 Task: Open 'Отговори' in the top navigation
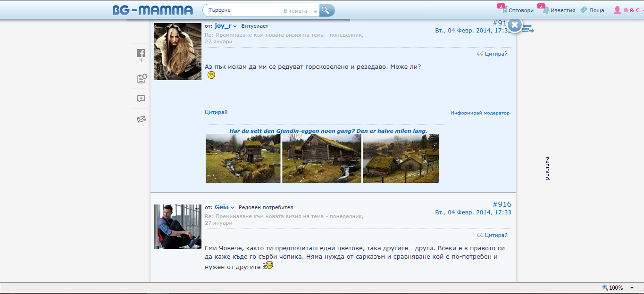coord(520,10)
